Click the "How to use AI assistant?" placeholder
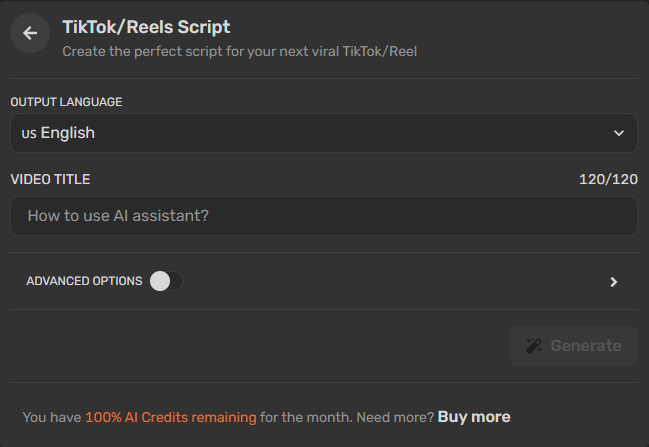 [118, 216]
